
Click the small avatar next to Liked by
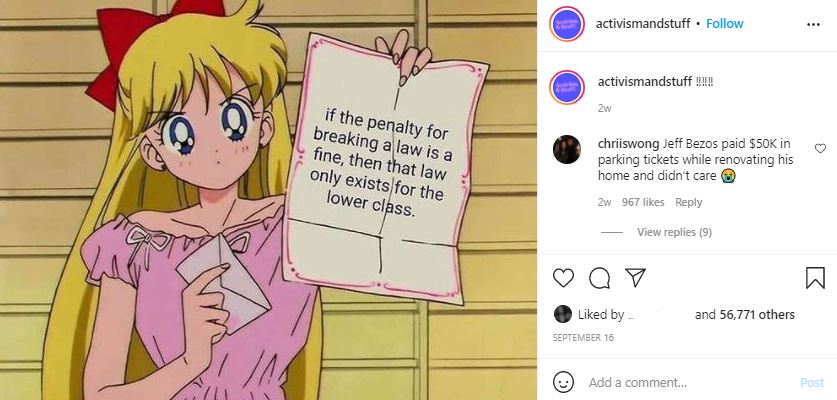click(x=563, y=314)
